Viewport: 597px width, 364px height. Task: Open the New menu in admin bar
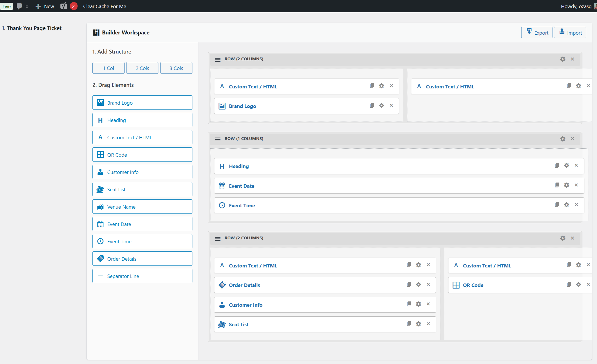[45, 6]
